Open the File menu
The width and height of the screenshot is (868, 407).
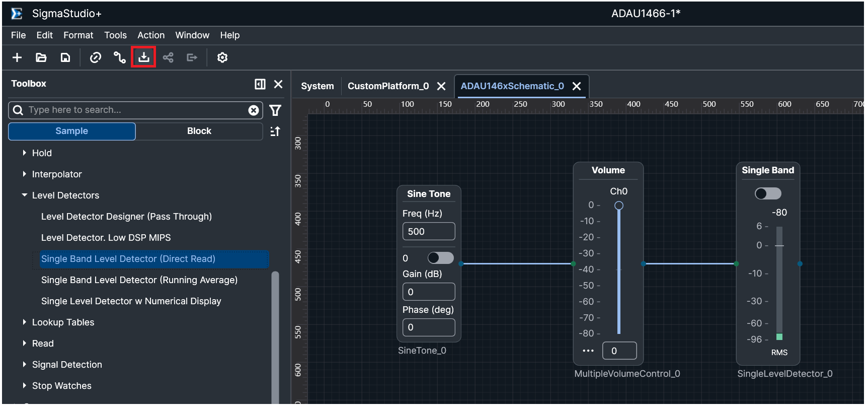(19, 35)
